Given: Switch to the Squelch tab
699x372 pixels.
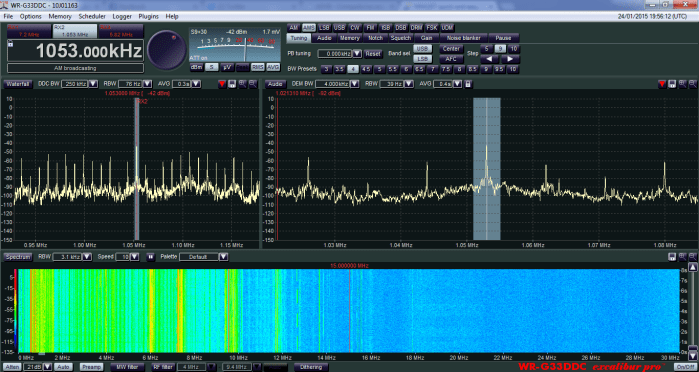Looking at the screenshot, I should click(x=400, y=38).
